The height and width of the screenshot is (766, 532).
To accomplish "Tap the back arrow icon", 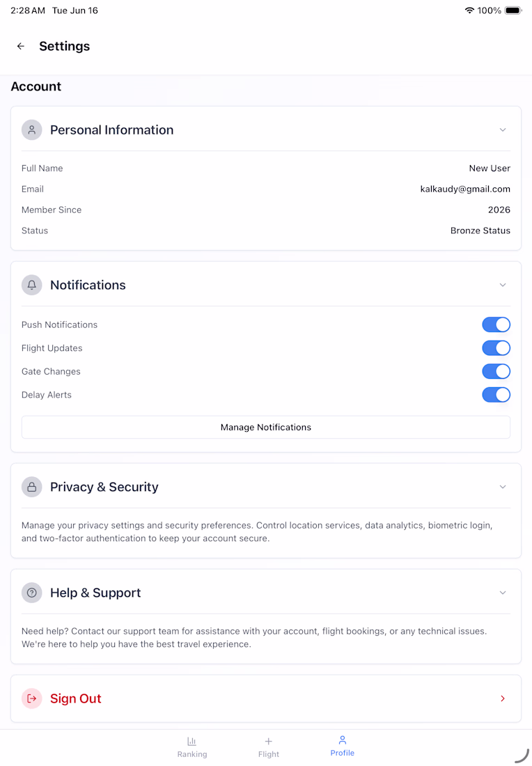I will (x=20, y=46).
